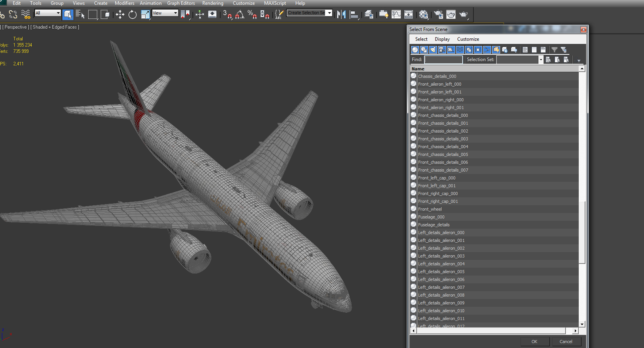The height and width of the screenshot is (348, 644).
Task: Open the Graphite ribbon toggle icon
Action: 384,14
